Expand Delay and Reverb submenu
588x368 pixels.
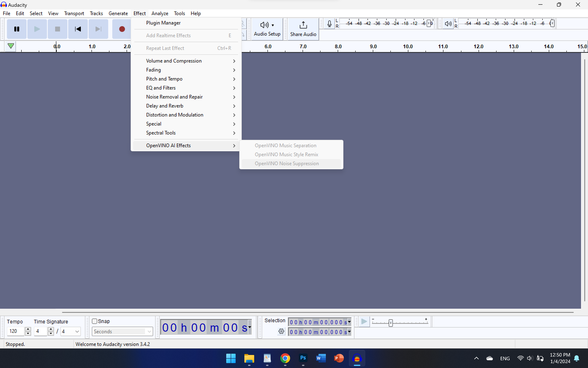coord(186,106)
